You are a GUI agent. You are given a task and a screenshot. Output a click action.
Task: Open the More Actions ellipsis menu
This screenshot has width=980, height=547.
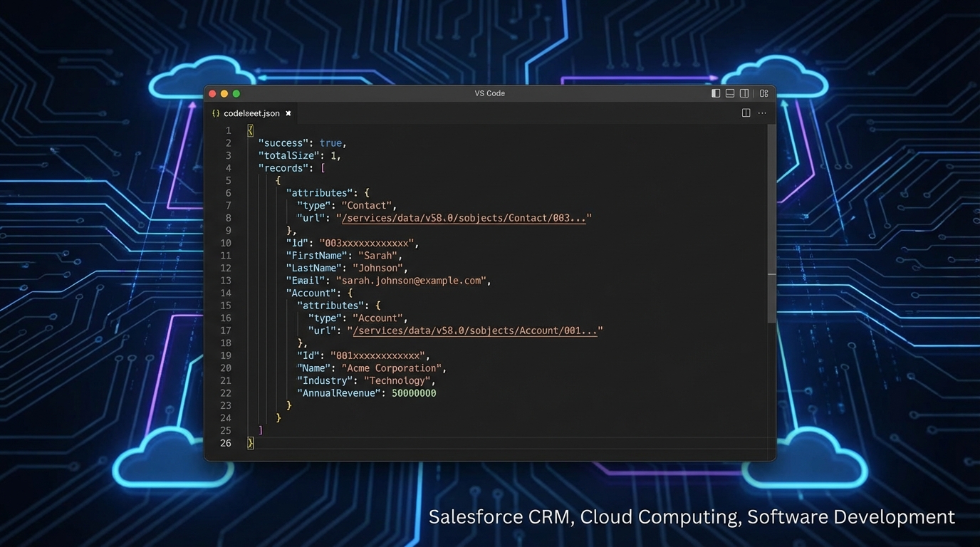tap(762, 113)
